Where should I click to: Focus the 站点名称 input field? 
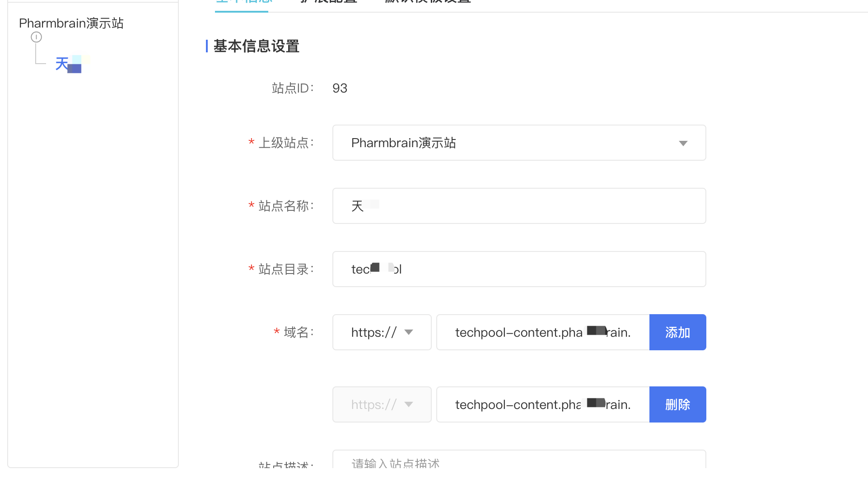[x=519, y=206]
